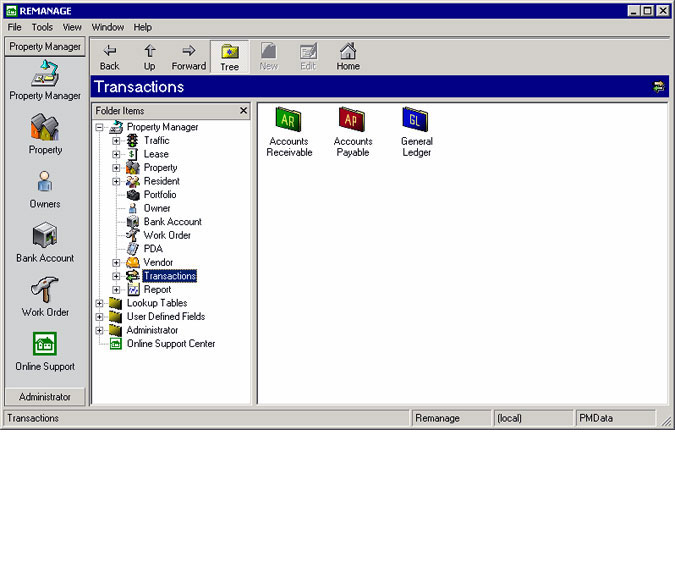
Task: Select Resident in the folder tree
Action: pos(161,181)
